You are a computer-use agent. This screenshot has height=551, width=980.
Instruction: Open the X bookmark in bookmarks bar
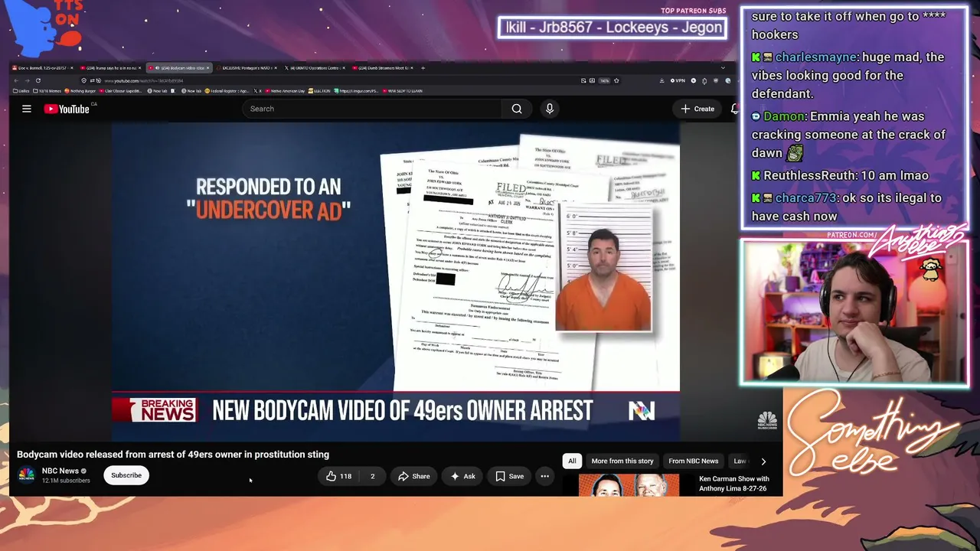[257, 91]
